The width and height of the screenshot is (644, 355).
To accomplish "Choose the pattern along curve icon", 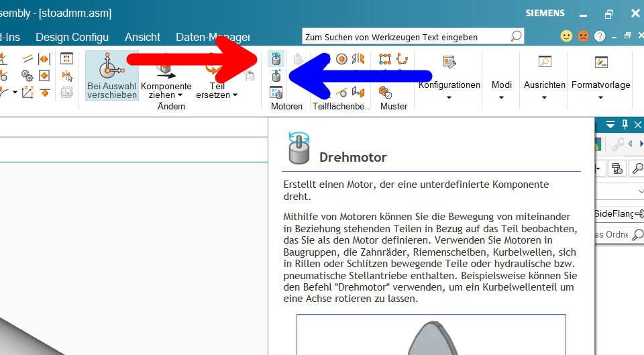I will point(402,59).
